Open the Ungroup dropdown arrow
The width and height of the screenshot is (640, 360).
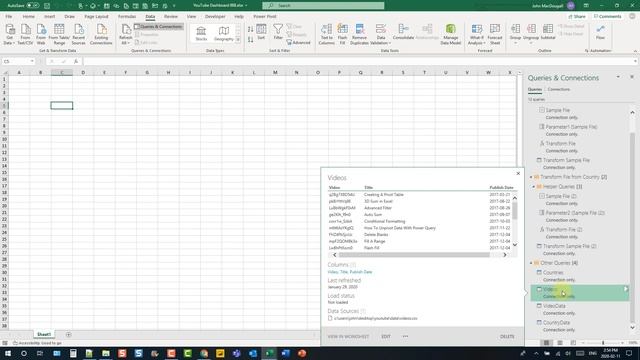click(x=531, y=43)
